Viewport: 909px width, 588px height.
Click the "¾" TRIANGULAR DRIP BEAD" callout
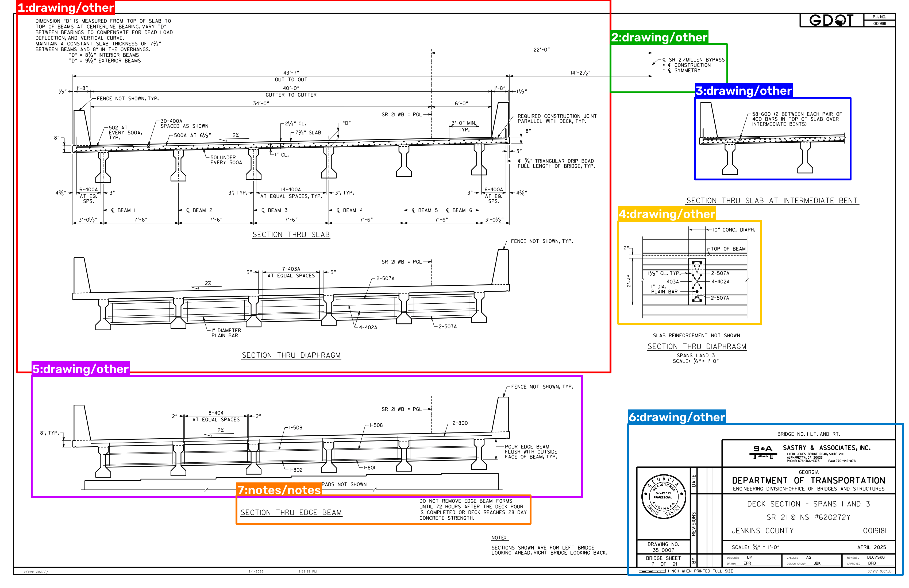point(556,163)
